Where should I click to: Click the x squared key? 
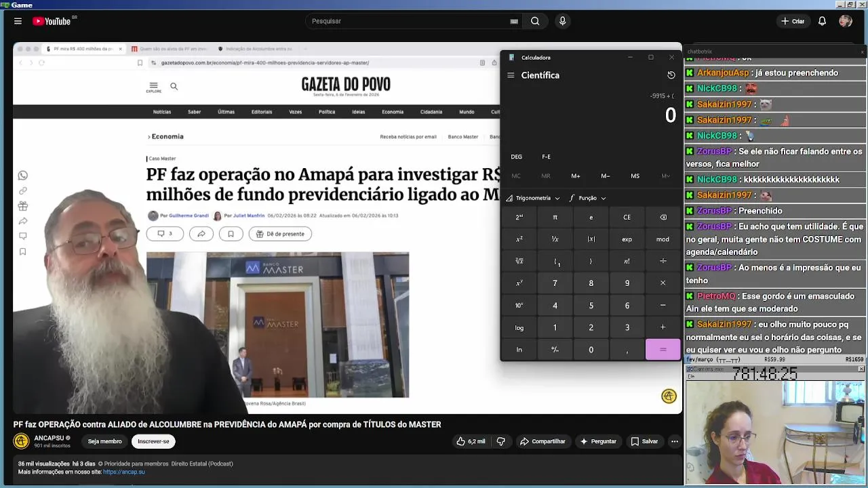pos(519,239)
